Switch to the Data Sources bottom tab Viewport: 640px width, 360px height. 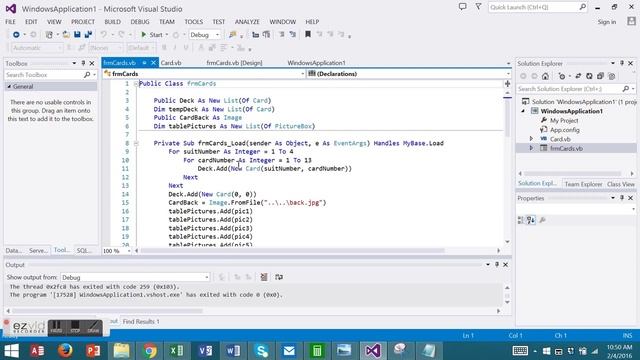13,250
